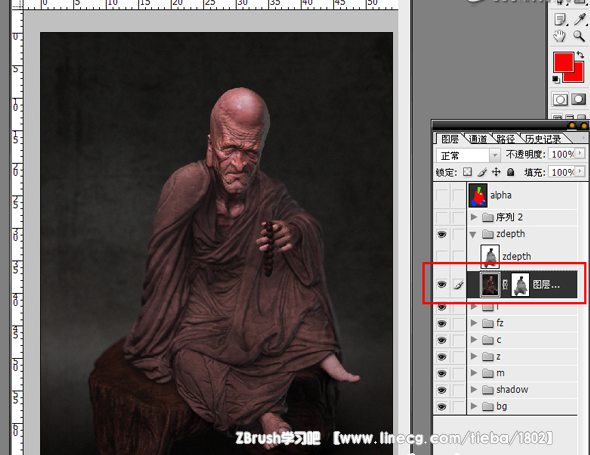590x455 pixels.
Task: Show the alpha layer
Action: [x=442, y=195]
